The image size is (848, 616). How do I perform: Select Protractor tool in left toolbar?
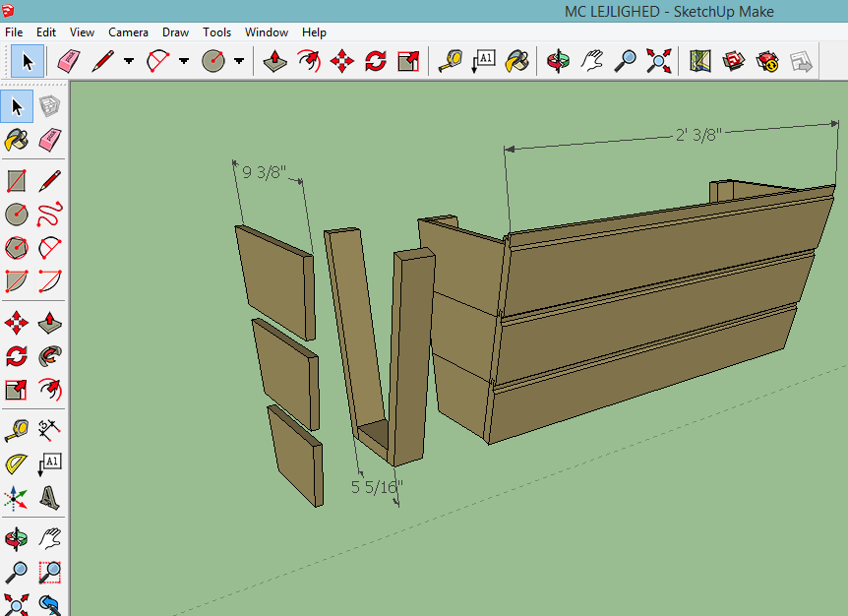pos(16,463)
